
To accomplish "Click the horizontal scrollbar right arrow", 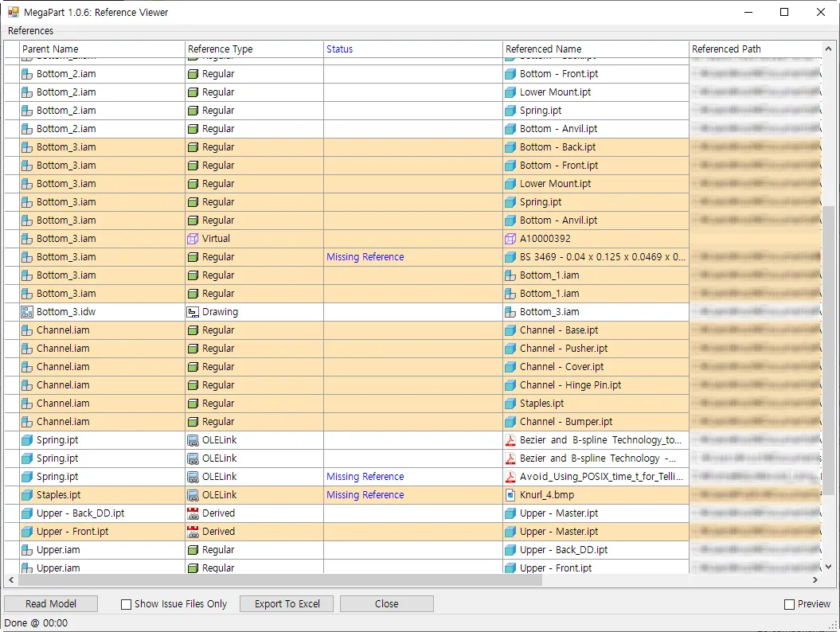I will [x=815, y=580].
